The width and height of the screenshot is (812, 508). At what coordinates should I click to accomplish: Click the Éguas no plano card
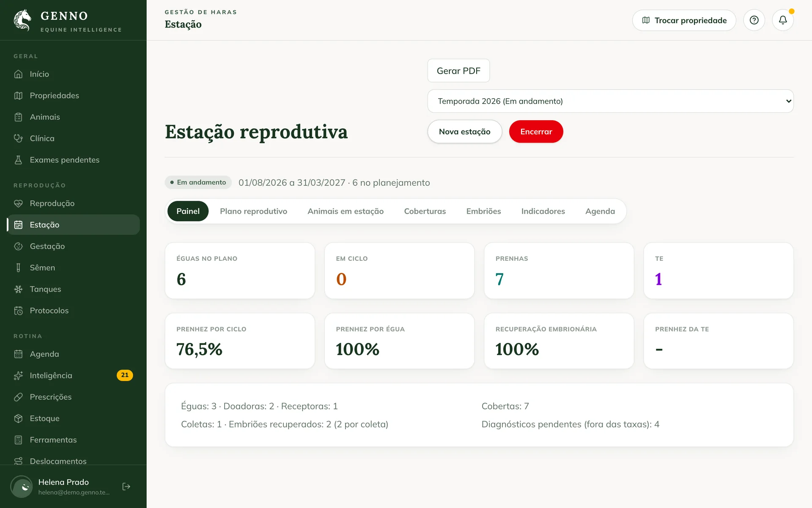pyautogui.click(x=240, y=271)
